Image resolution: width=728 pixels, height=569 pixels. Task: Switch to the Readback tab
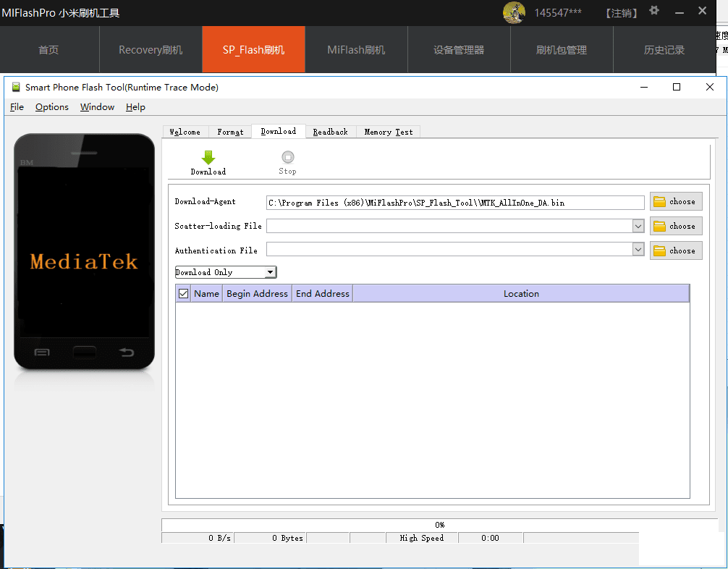click(331, 132)
